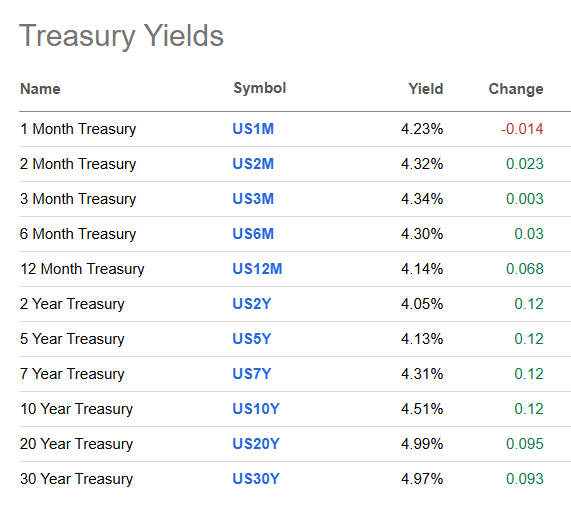Image resolution: width=571 pixels, height=514 pixels.
Task: Click the 4.99% yield for 20 Year
Action: (422, 444)
